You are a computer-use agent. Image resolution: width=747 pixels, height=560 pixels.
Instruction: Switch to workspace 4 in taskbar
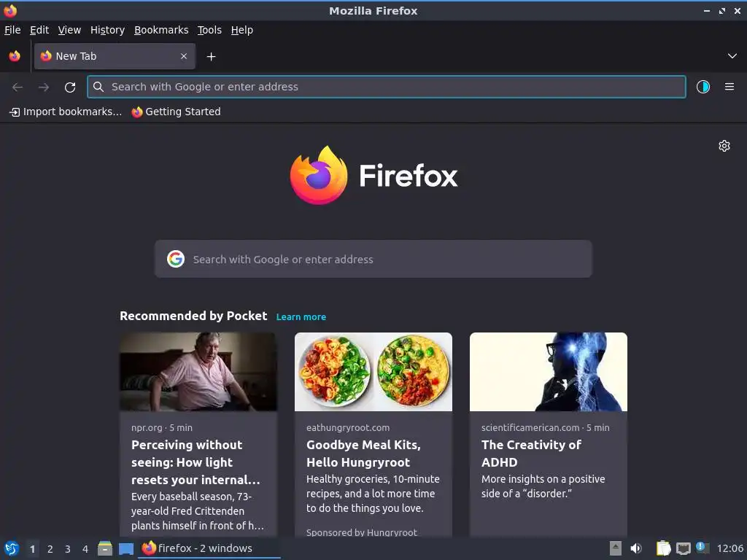click(85, 548)
